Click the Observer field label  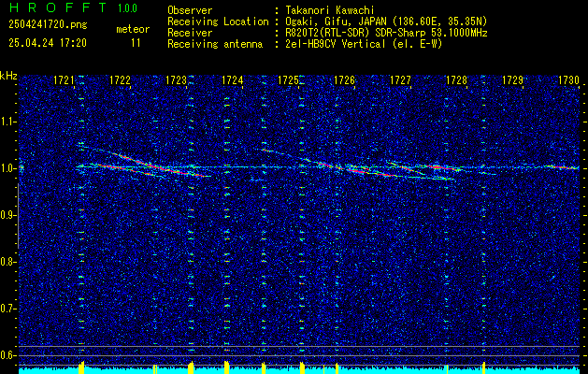(x=190, y=10)
